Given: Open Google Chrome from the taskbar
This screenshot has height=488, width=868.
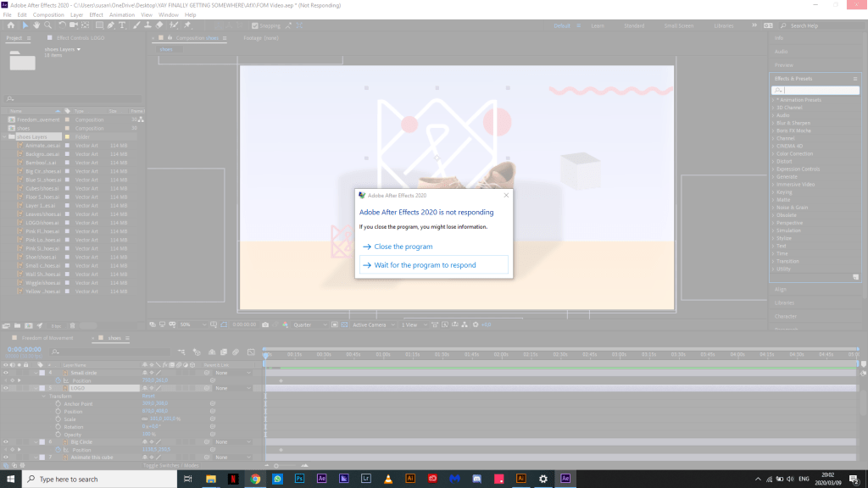Looking at the screenshot, I should coord(255,479).
